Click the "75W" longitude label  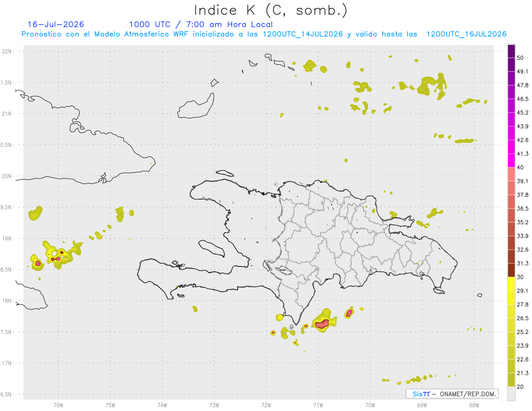[110, 405]
